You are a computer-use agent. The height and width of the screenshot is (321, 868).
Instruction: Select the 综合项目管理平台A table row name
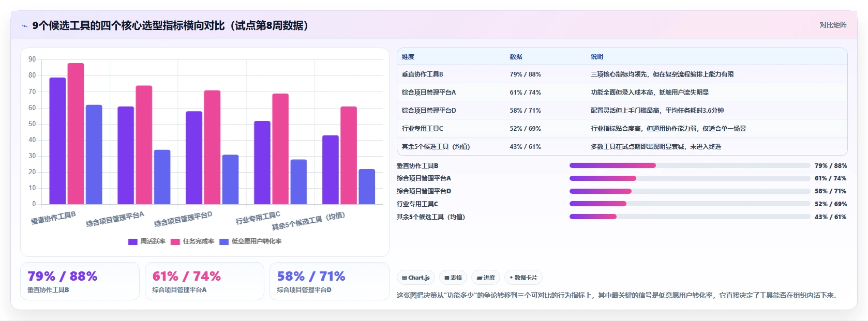[429, 93]
